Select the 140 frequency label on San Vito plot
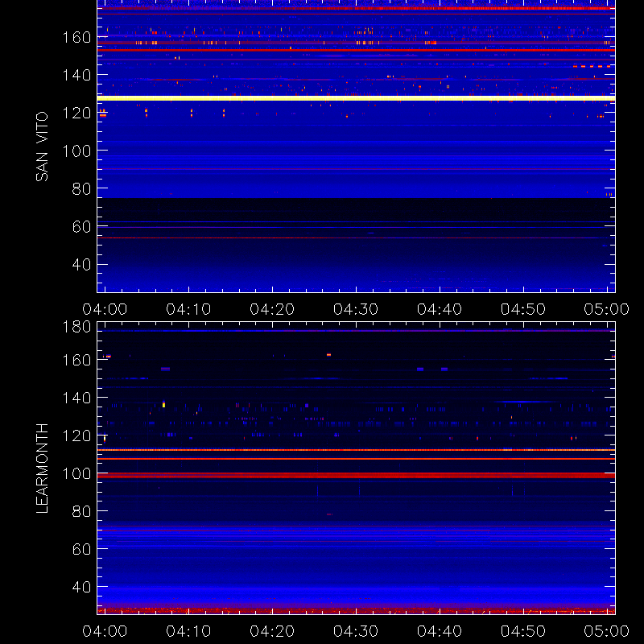The image size is (644, 644). click(x=76, y=75)
